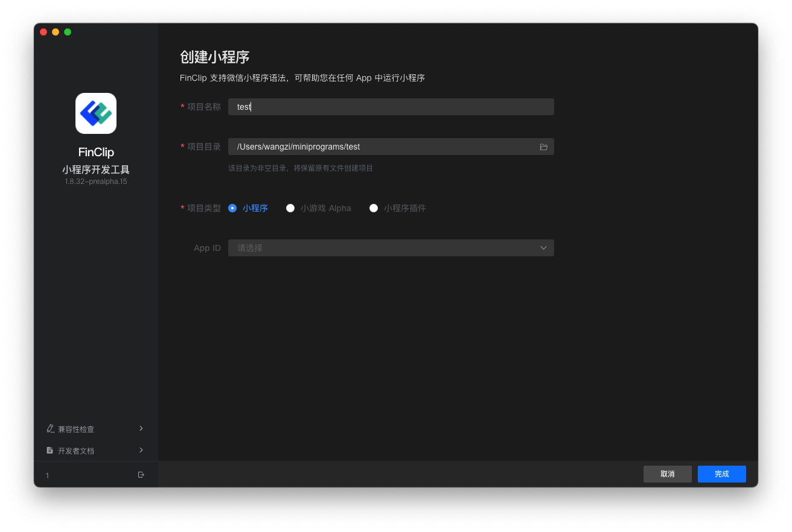Open the 开发者文档 sidebar menu item
Image resolution: width=792 pixels, height=532 pixels.
coord(76,451)
